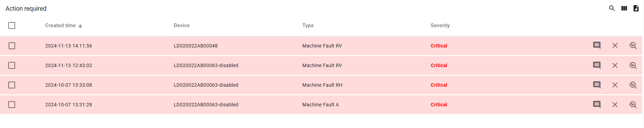Open the search icon in the alarm header
The width and height of the screenshot is (644, 128).
(612, 8)
